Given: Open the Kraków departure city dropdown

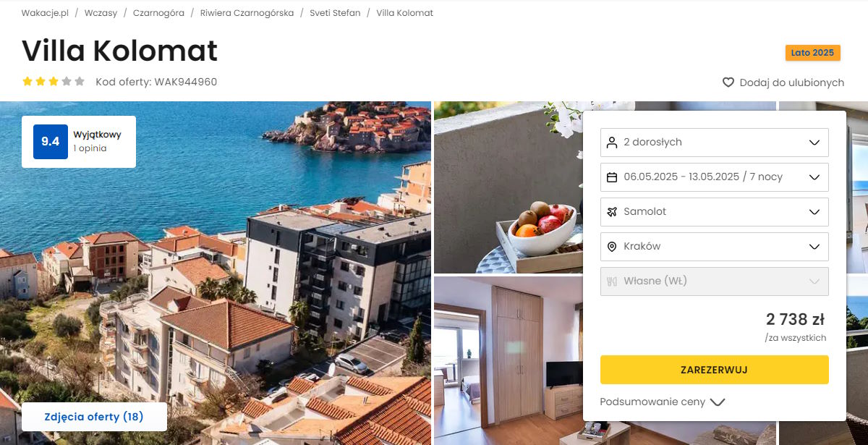Looking at the screenshot, I should pyautogui.click(x=715, y=247).
